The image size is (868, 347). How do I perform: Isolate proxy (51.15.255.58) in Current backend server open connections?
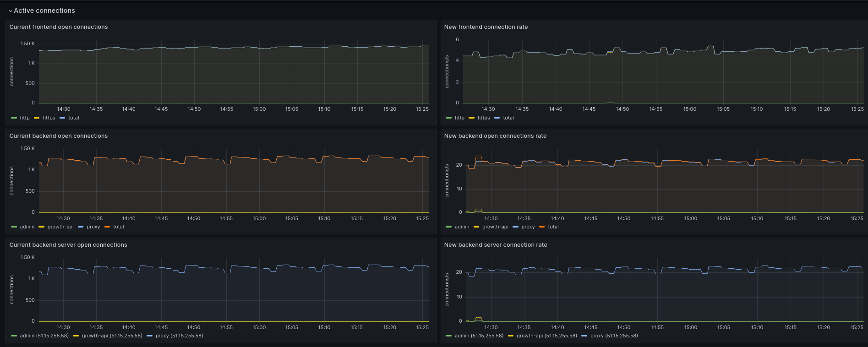pyautogui.click(x=179, y=336)
